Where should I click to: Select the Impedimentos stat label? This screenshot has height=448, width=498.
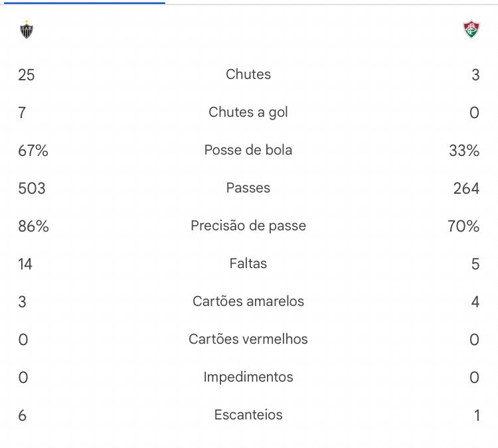(248, 377)
